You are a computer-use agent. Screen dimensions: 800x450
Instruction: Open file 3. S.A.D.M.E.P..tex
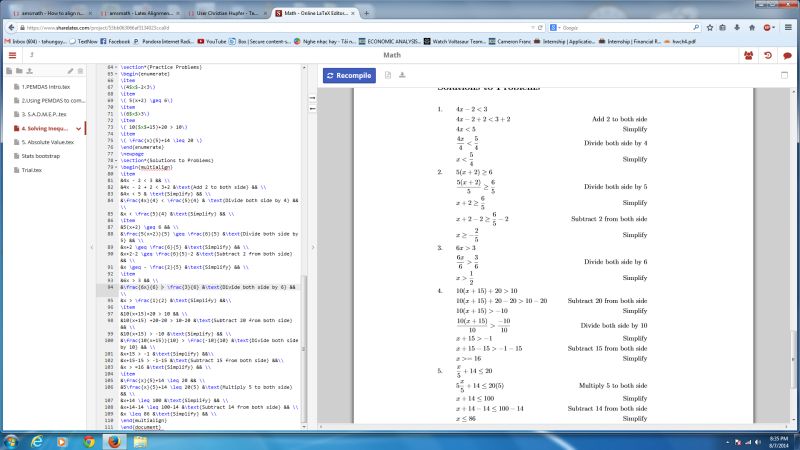coord(43,115)
